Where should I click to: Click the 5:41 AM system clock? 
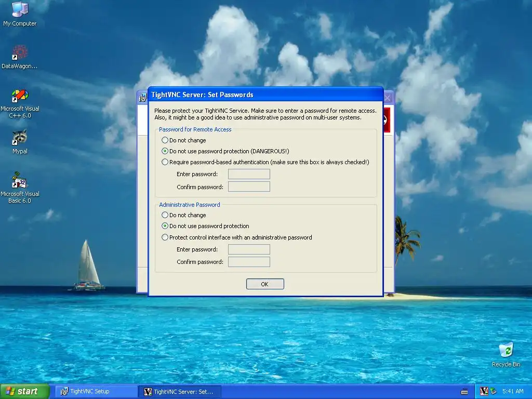pyautogui.click(x=513, y=391)
